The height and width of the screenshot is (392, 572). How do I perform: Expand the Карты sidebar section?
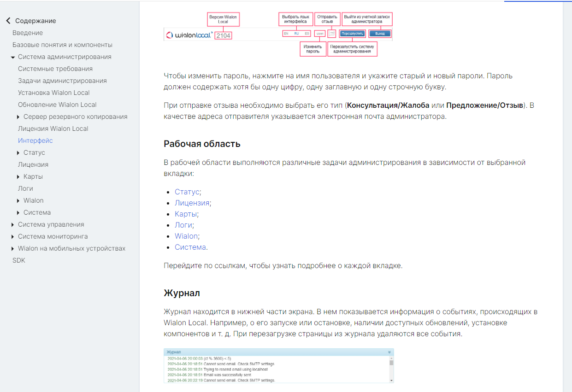point(18,177)
